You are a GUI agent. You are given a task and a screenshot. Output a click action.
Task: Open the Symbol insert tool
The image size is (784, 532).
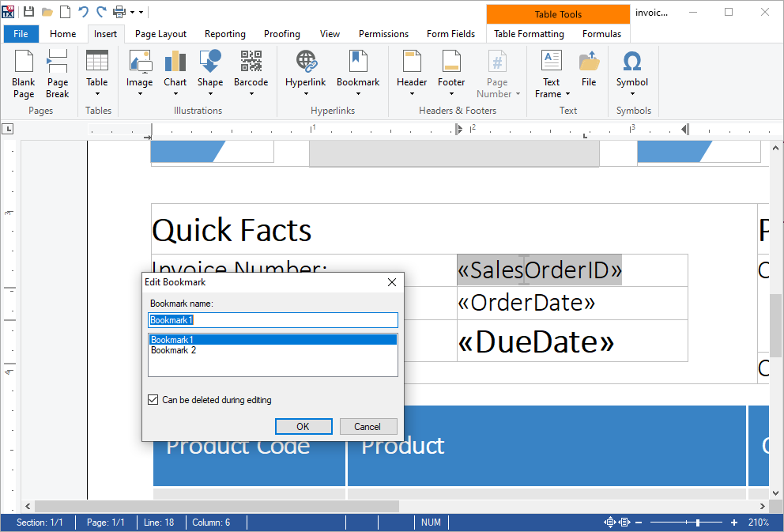click(x=631, y=73)
